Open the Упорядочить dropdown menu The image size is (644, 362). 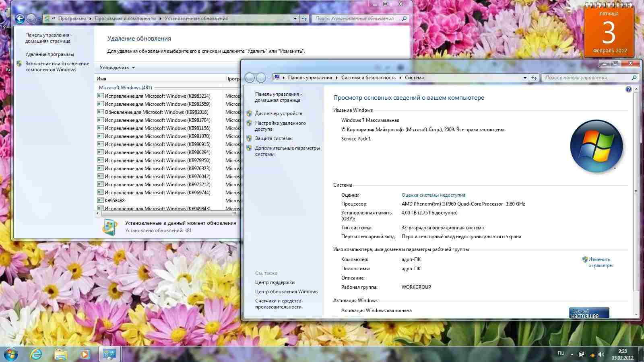(x=117, y=68)
